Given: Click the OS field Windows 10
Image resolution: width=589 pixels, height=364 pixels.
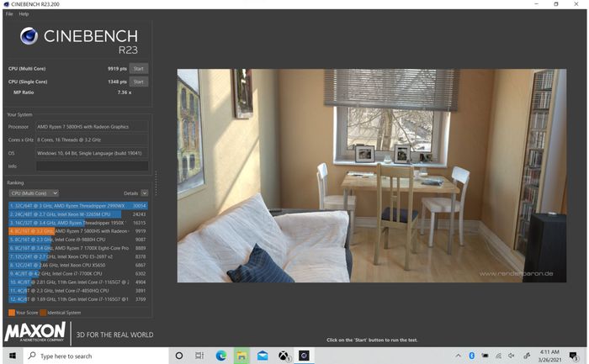Looking at the screenshot, I should 92,153.
